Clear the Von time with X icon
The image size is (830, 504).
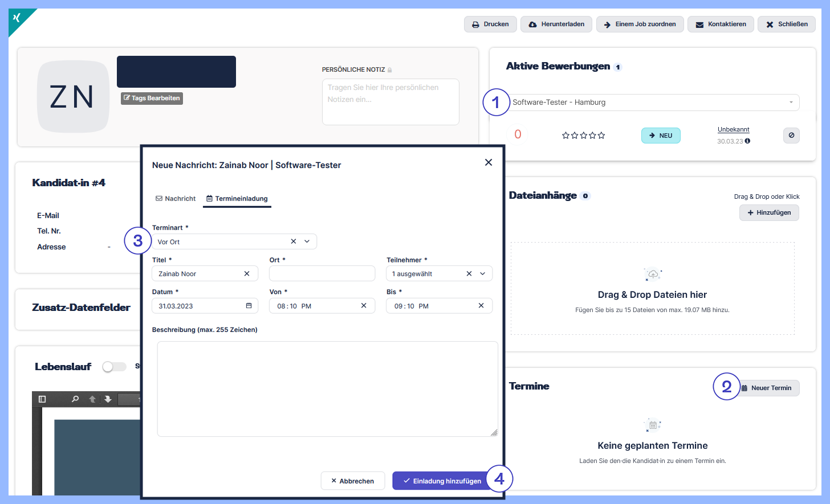[364, 306]
